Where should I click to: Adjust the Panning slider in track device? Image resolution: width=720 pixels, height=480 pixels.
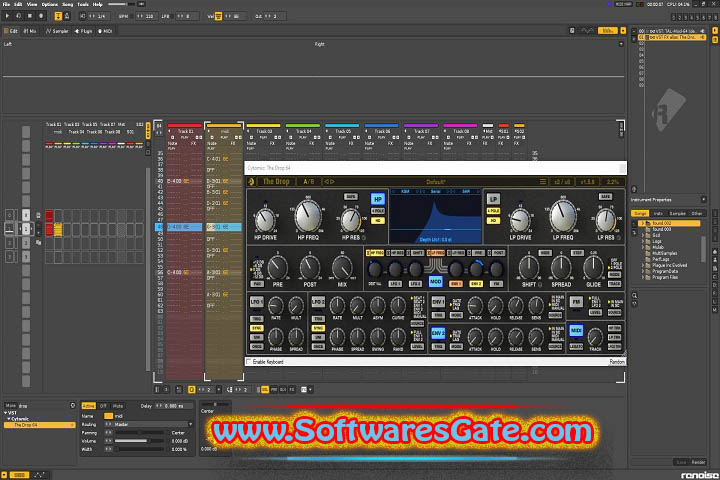140,433
